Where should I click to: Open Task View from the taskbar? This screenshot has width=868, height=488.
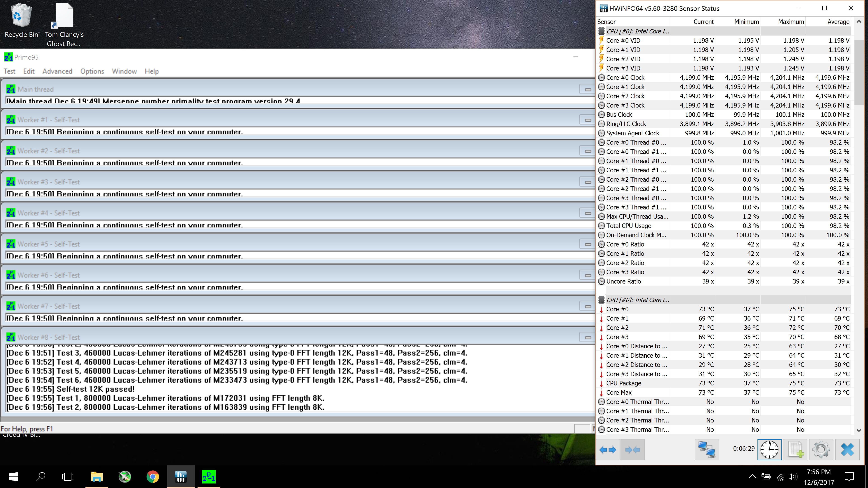click(68, 476)
